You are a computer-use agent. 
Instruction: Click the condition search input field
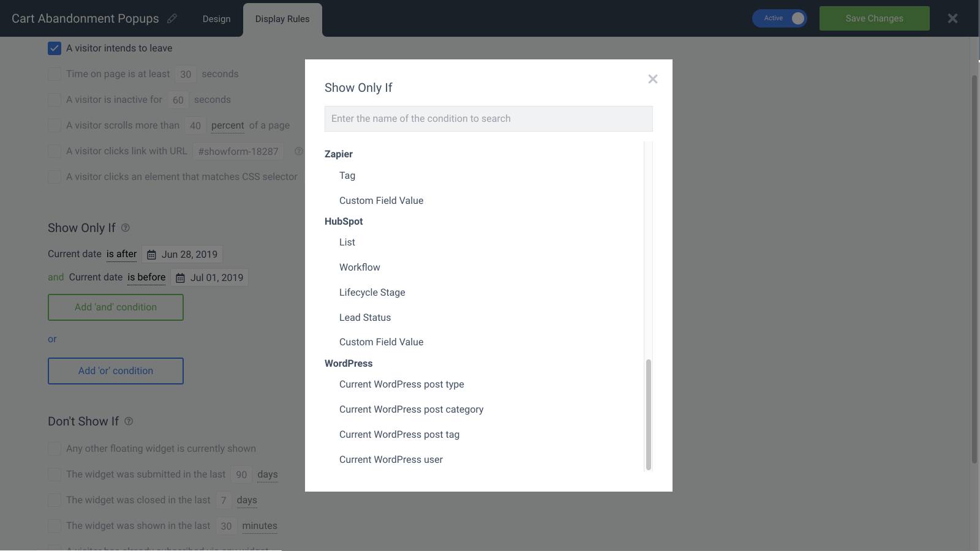click(x=488, y=119)
